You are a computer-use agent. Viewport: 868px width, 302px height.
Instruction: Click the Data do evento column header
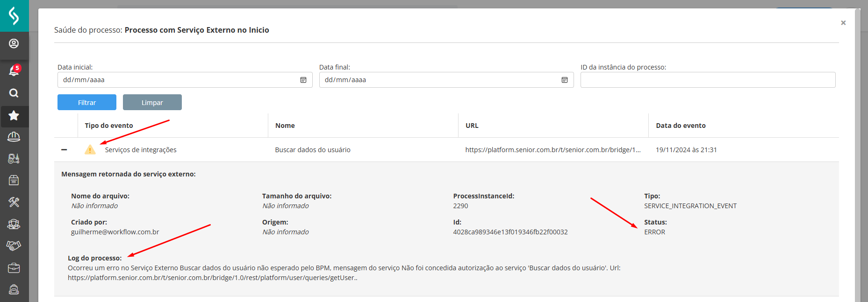click(681, 126)
